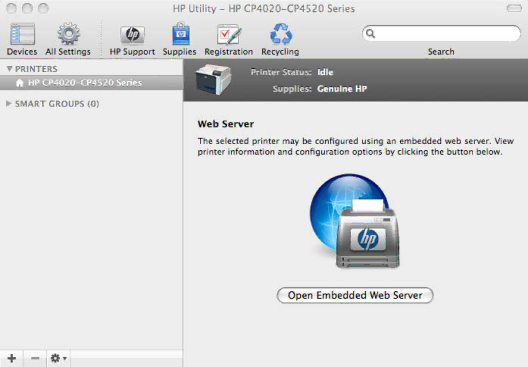Select the SMART GROUPS (0) header
528x367 pixels.
tap(57, 104)
